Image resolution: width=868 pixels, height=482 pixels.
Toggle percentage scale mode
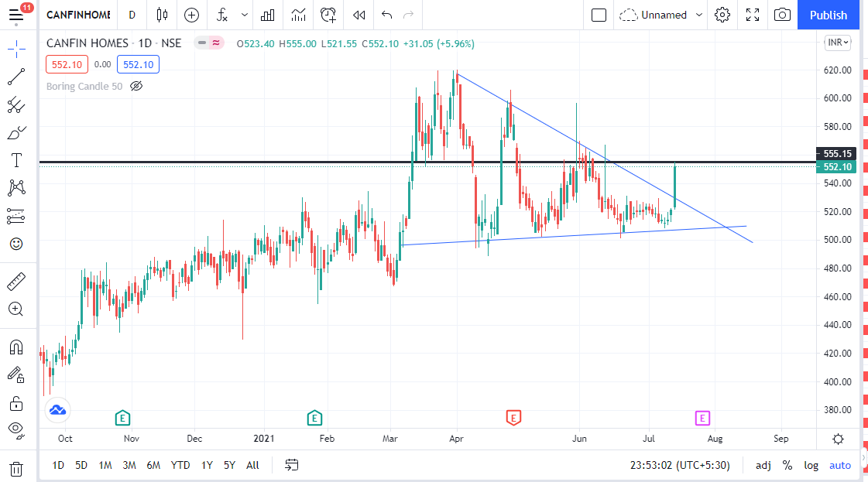click(x=787, y=465)
